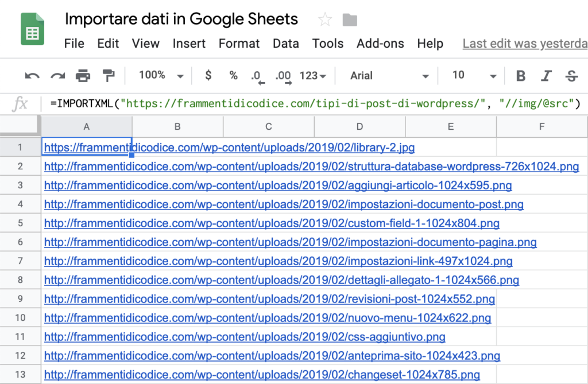Open the dettagli-allegato-1-1024x566.png link
Viewport: 588px width, 384px height.
(281, 280)
